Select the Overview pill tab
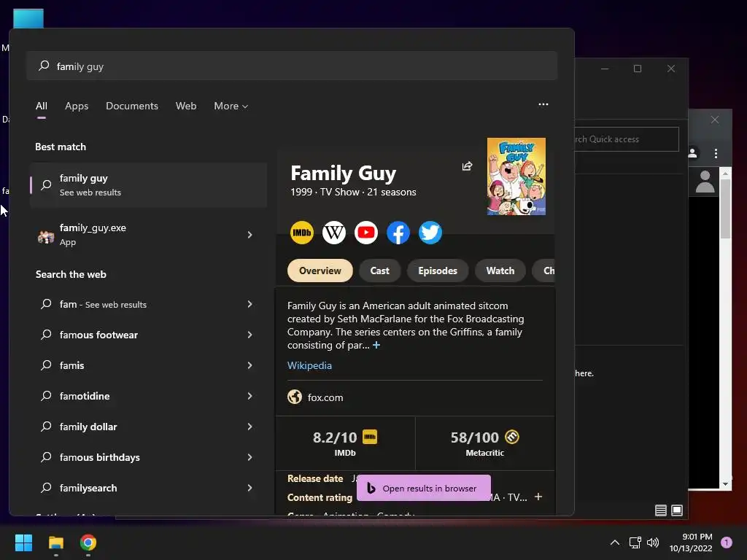This screenshot has height=560, width=747. (x=320, y=271)
